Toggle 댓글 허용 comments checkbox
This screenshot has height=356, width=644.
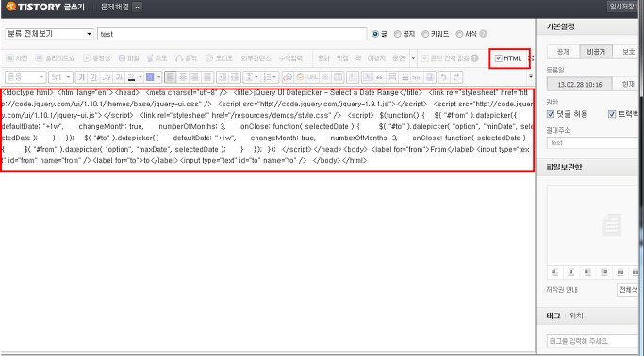pos(551,114)
